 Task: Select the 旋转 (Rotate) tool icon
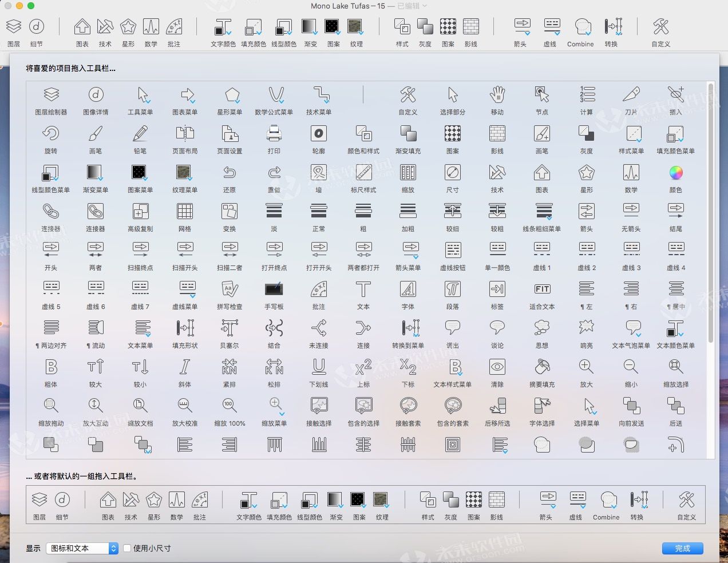[x=51, y=134]
